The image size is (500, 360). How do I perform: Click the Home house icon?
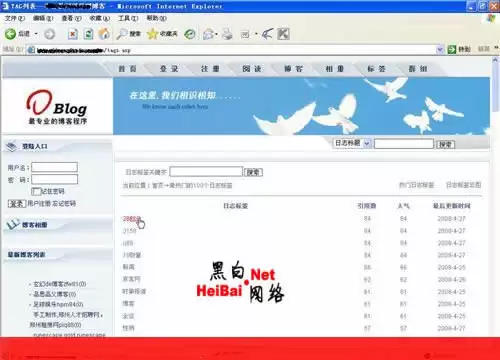click(x=104, y=34)
